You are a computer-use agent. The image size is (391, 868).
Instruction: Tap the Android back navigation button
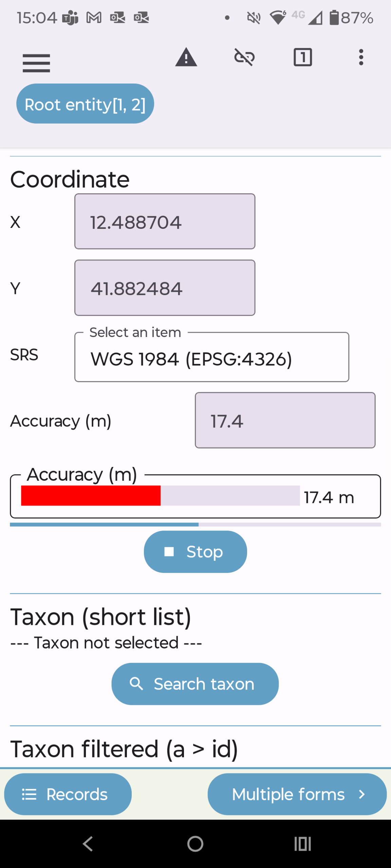tap(88, 844)
